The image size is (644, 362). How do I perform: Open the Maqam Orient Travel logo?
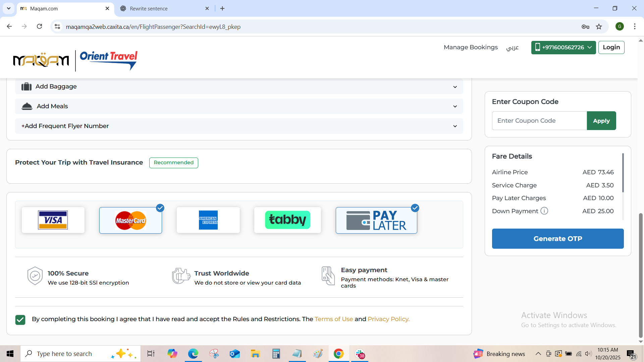click(75, 60)
